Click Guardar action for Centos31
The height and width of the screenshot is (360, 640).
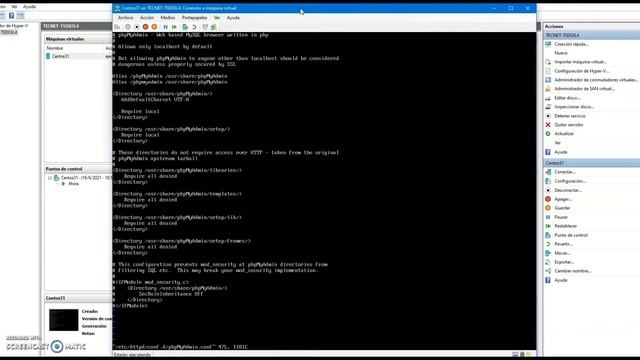562,208
